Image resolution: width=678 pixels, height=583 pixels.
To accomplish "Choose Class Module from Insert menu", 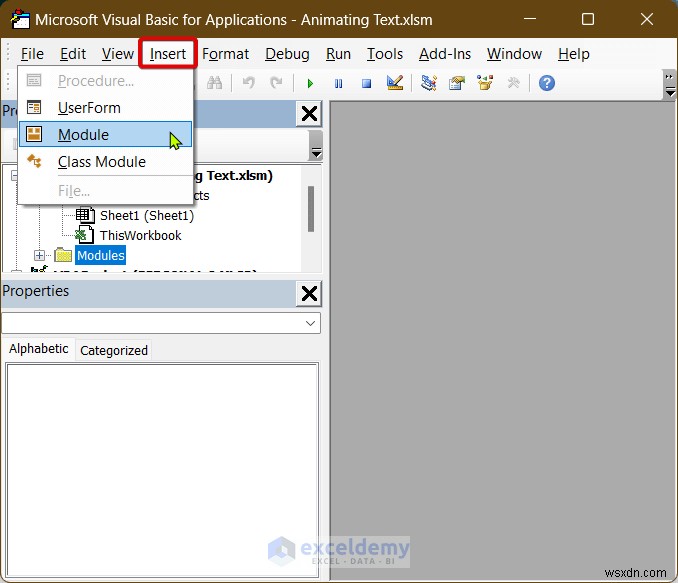I will coord(105,162).
